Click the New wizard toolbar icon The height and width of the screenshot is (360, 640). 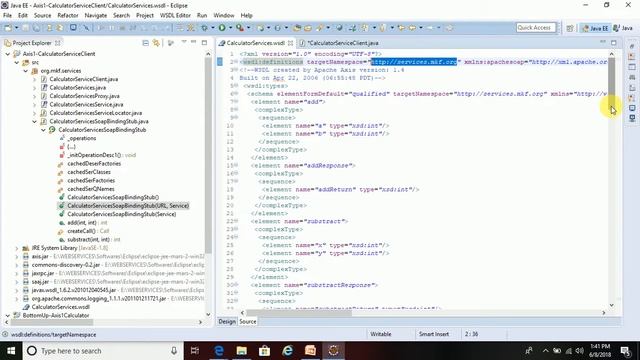8,28
